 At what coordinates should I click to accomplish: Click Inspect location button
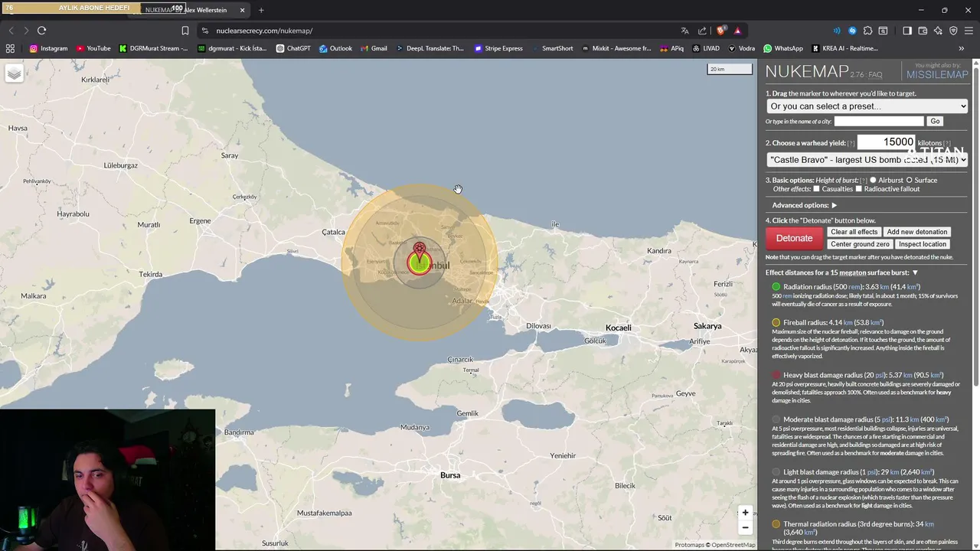click(922, 244)
